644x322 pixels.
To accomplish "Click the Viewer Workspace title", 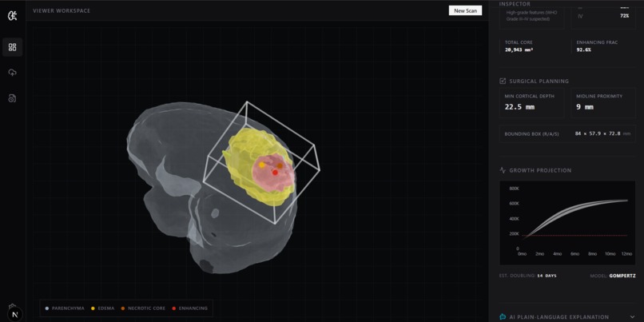I will click(62, 10).
